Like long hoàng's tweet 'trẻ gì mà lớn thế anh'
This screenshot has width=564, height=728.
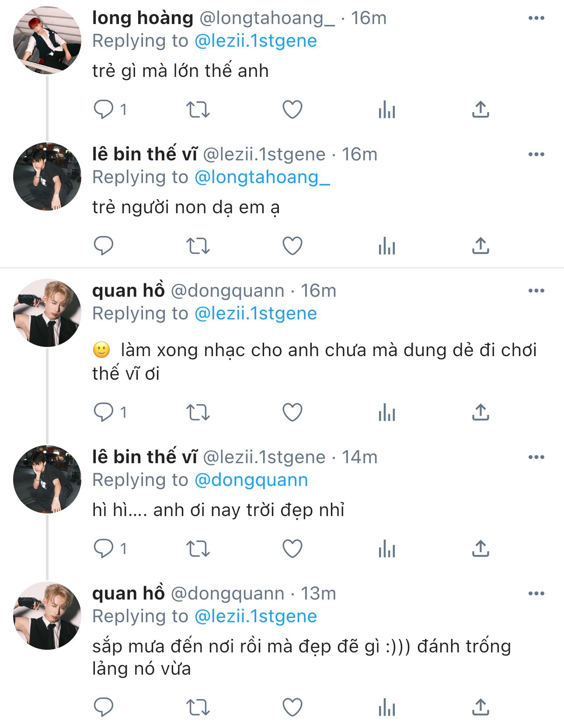click(292, 109)
